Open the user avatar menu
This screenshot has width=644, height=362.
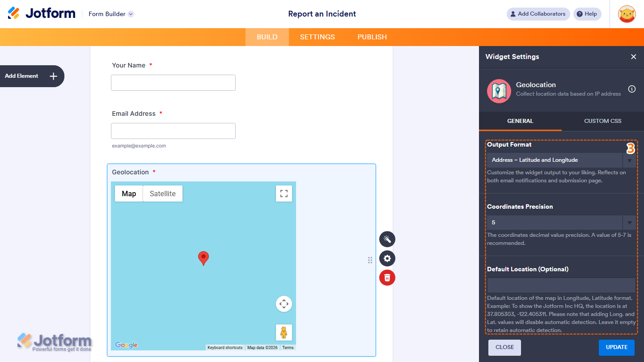pyautogui.click(x=627, y=14)
